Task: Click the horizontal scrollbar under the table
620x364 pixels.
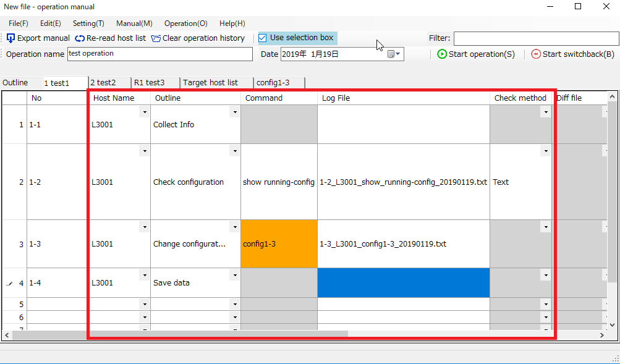Action: tap(216, 334)
